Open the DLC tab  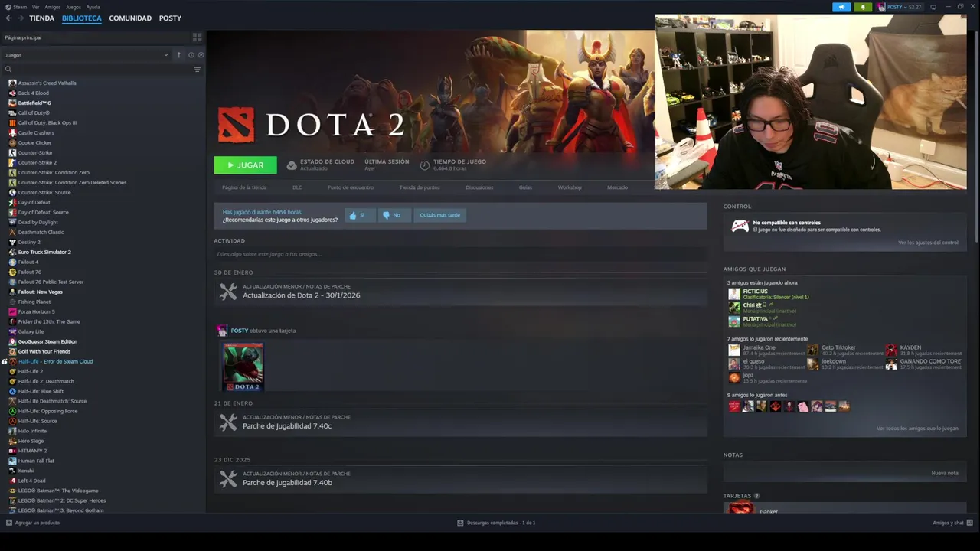[297, 187]
